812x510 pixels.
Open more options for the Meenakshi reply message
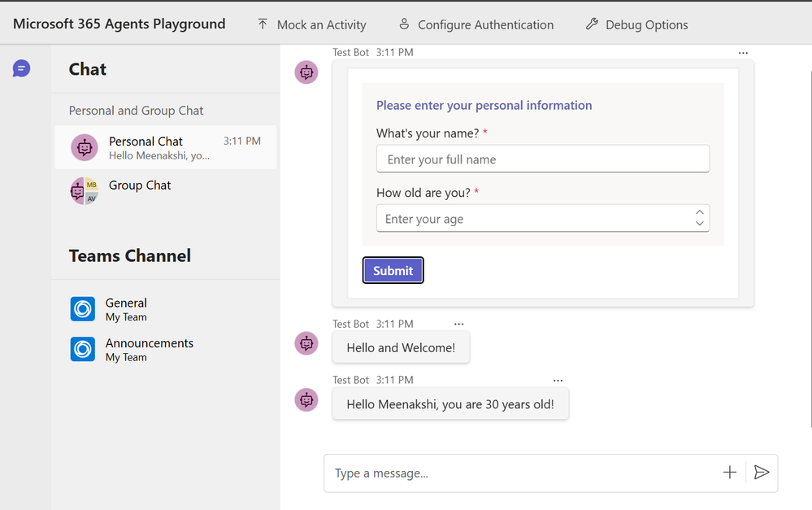[558, 380]
